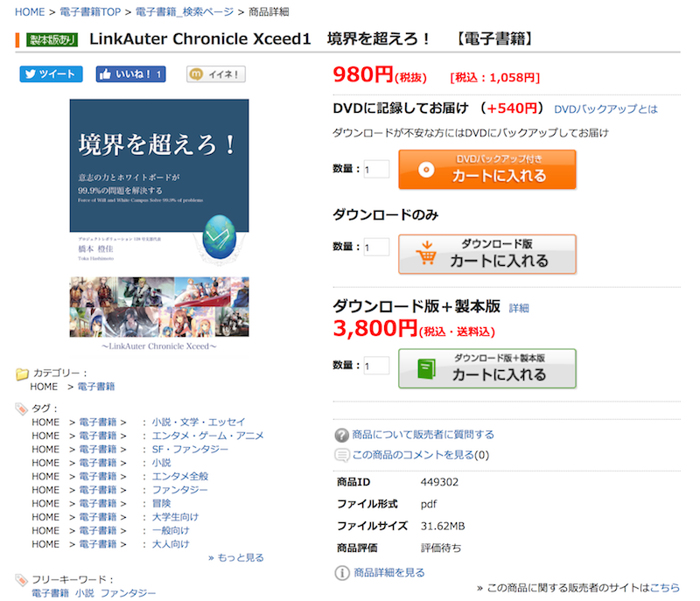700x601 pixels.
Task: Open the SF・ファンタジー tag link
Action: coord(190,450)
